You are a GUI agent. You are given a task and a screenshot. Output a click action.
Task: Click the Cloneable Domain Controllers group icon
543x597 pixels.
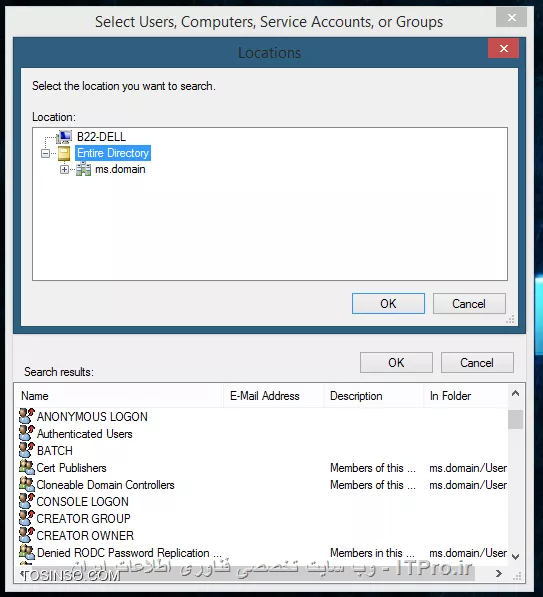(27, 484)
